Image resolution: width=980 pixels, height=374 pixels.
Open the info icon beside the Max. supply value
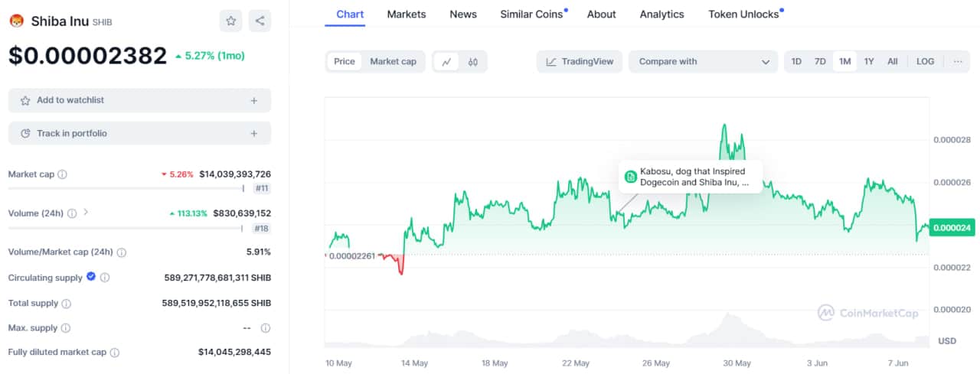pyautogui.click(x=265, y=328)
